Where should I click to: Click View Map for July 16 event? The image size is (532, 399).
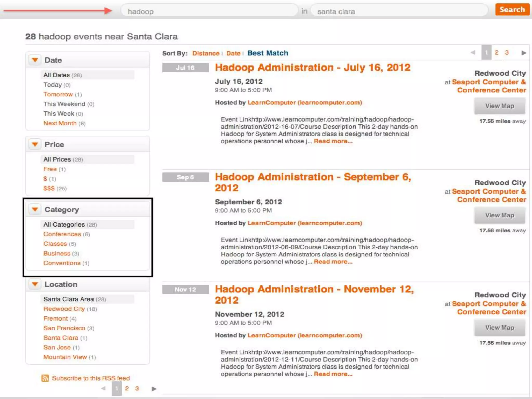[x=500, y=106]
